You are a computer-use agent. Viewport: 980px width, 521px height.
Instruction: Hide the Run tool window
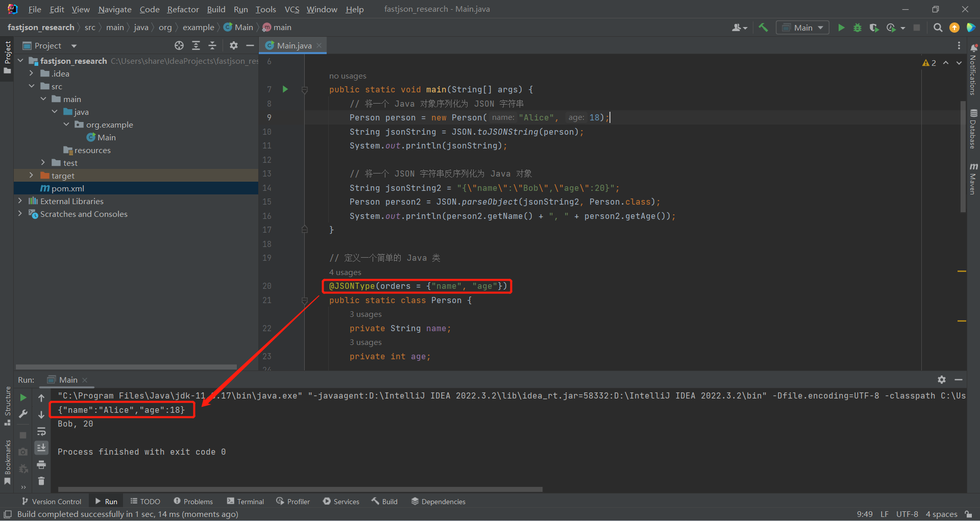959,380
